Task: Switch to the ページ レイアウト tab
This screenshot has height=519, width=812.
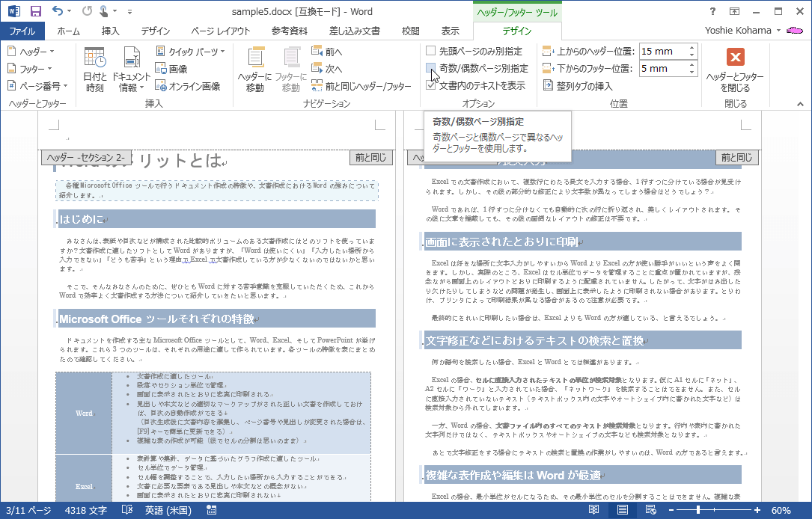Action: click(220, 31)
